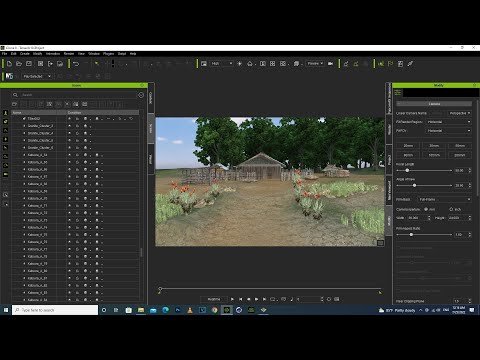Select the 35mm lens preset button
Viewport: 480px width, 360px height.
434,146
